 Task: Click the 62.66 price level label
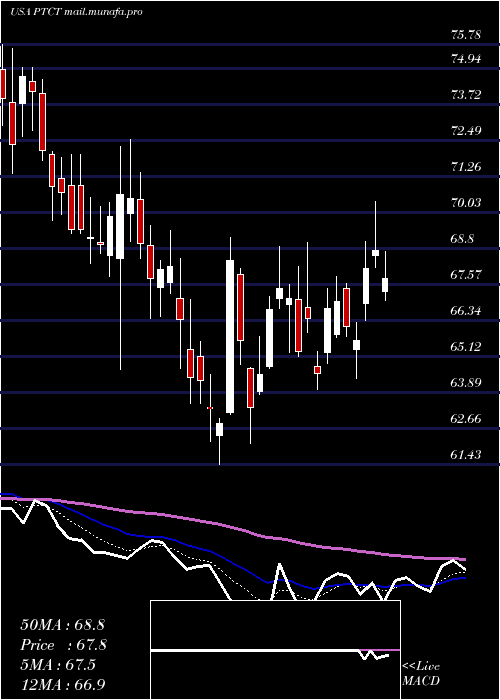466,419
